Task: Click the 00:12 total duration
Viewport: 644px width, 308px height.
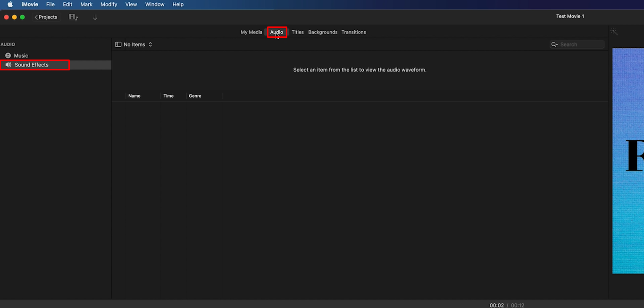Action: (518, 305)
